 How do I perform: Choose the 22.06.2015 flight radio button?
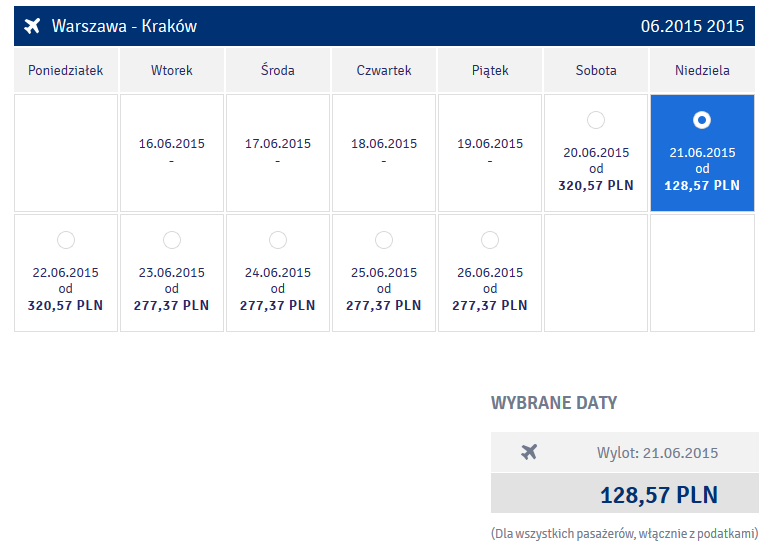[x=66, y=240]
